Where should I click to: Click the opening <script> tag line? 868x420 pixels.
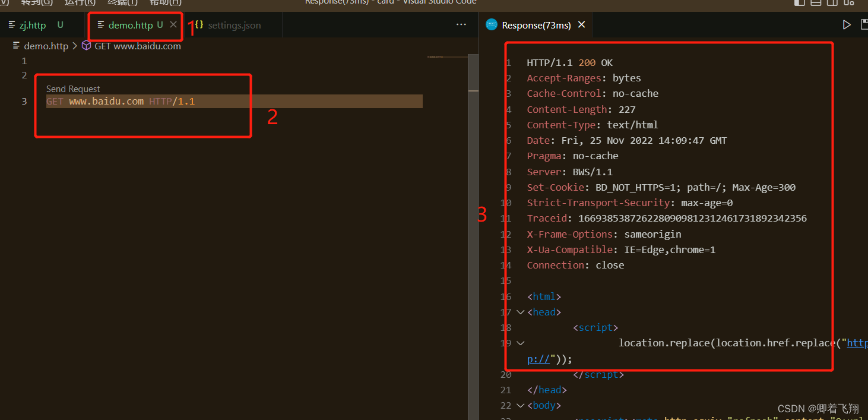click(x=595, y=327)
